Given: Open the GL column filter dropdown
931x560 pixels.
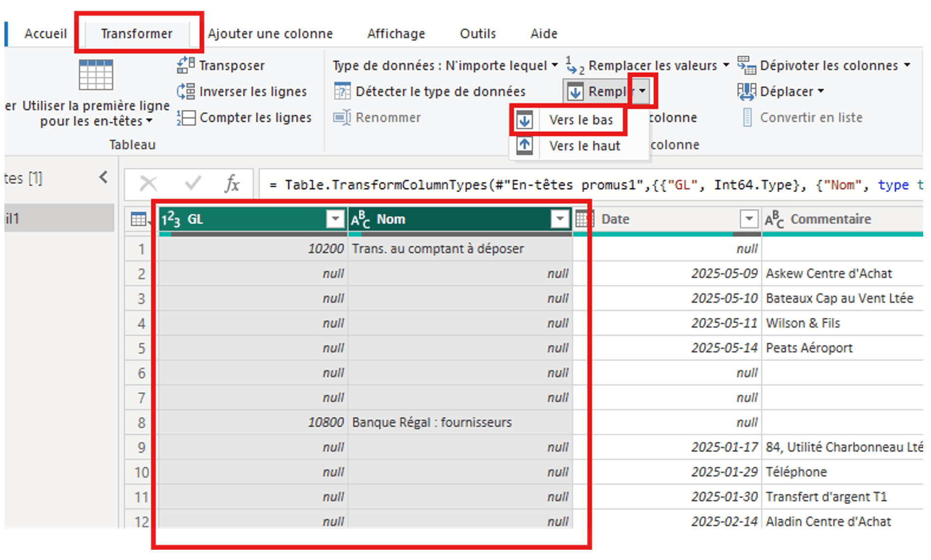Looking at the screenshot, I should click(335, 219).
